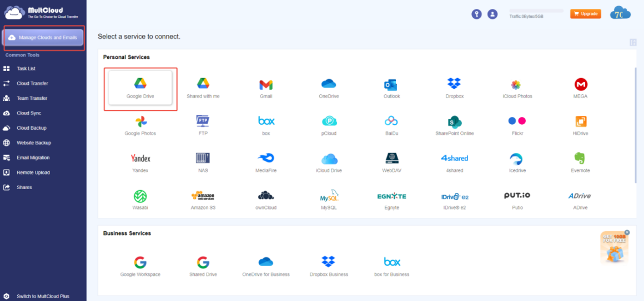
Task: Select MediaFire service
Action: (x=266, y=163)
